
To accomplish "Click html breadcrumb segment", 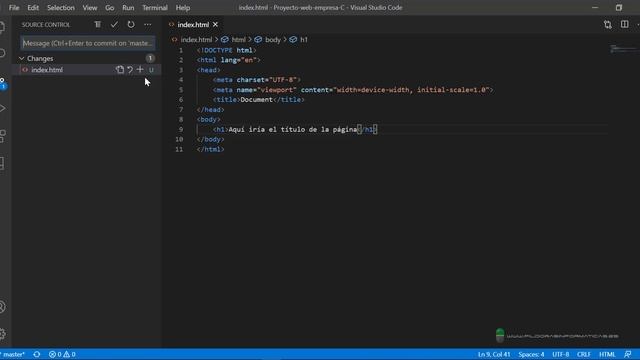I will pos(238,40).
